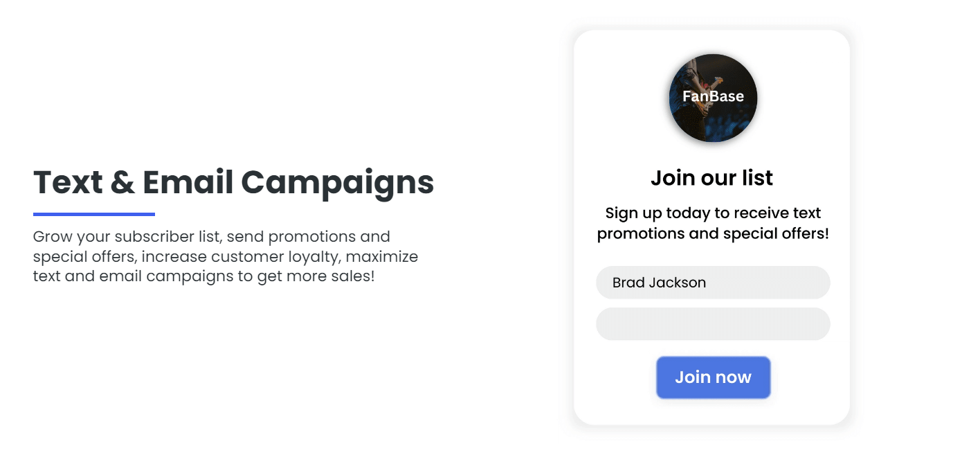The width and height of the screenshot is (980, 471).
Task: Focus the Brad Jackson name field
Action: [x=713, y=283]
